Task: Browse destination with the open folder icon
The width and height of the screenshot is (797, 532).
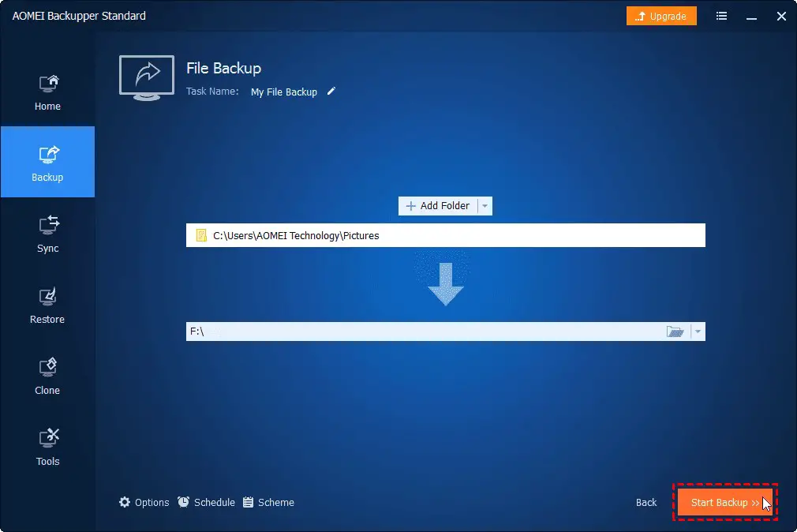Action: pos(675,332)
